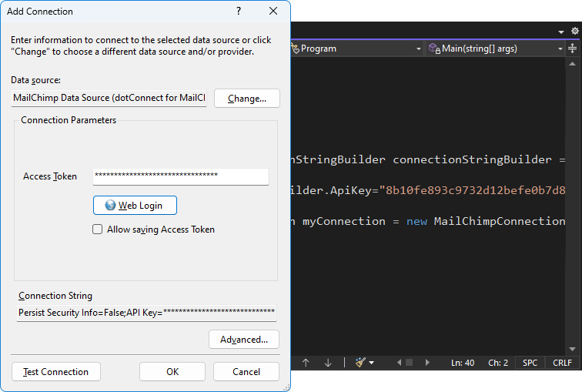Click the split editor icon
582x392 pixels.
(x=572, y=49)
